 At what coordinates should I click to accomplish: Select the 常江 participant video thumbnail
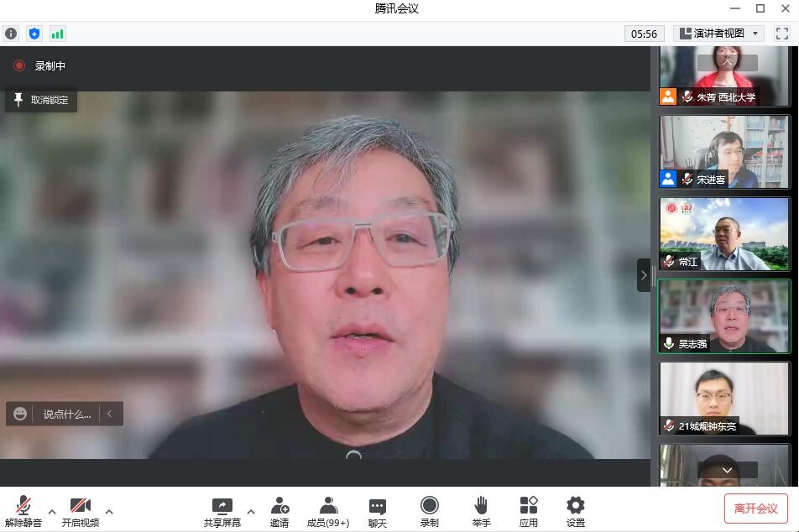click(724, 234)
